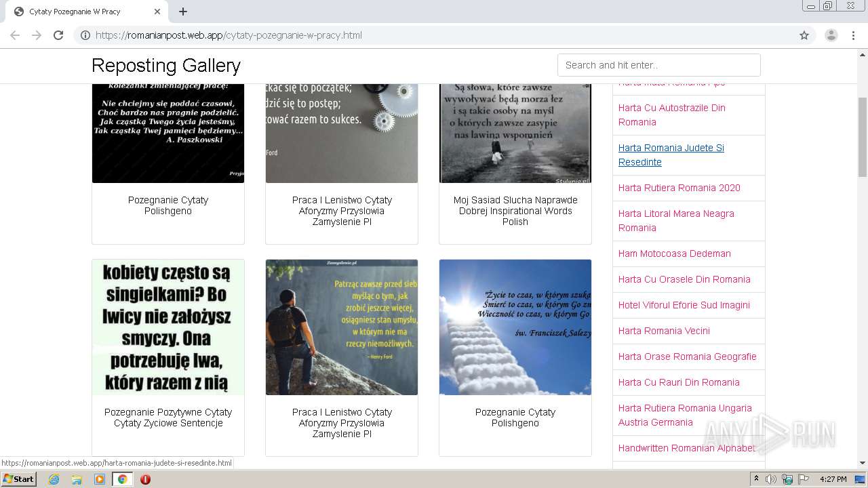868x488 pixels.
Task: Open the Reposting Gallery home link
Action: tap(166, 65)
